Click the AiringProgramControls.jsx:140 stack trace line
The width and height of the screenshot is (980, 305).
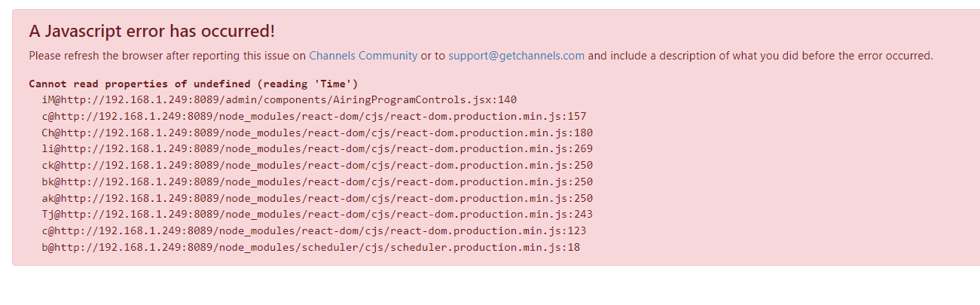(x=279, y=100)
